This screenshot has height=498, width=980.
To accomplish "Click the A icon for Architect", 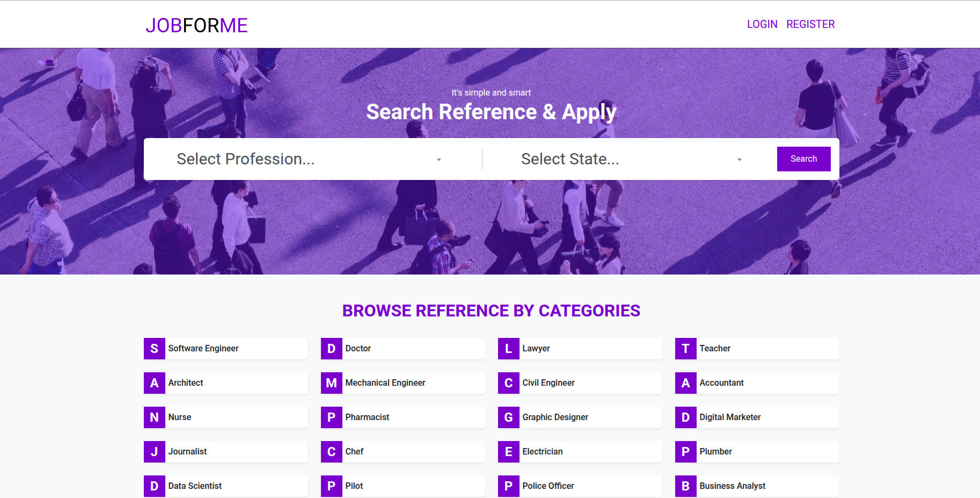I will point(155,383).
